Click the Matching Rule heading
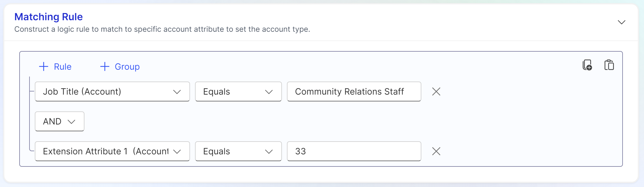 [49, 17]
